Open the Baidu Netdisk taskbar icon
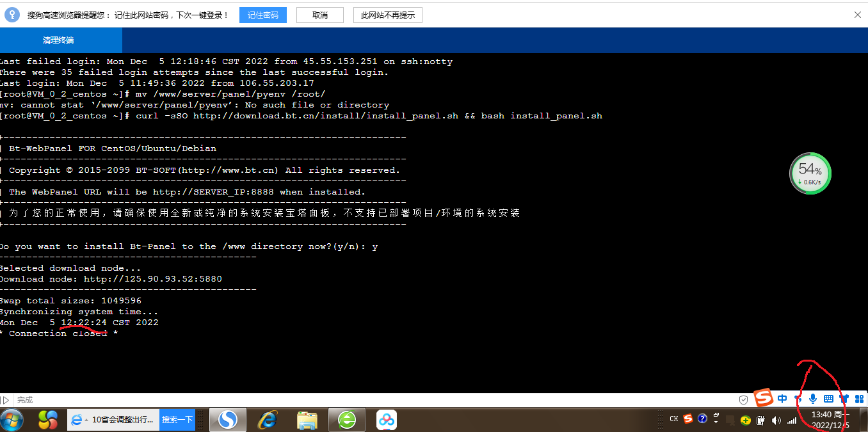 pos(387,420)
